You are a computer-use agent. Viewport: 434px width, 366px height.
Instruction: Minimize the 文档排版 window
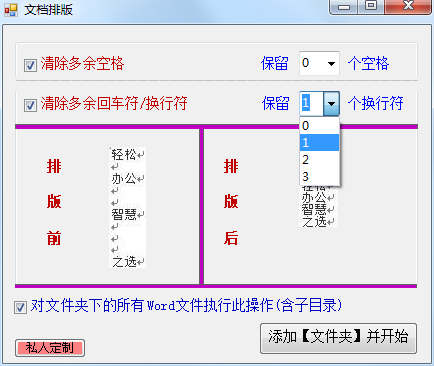tap(344, 6)
